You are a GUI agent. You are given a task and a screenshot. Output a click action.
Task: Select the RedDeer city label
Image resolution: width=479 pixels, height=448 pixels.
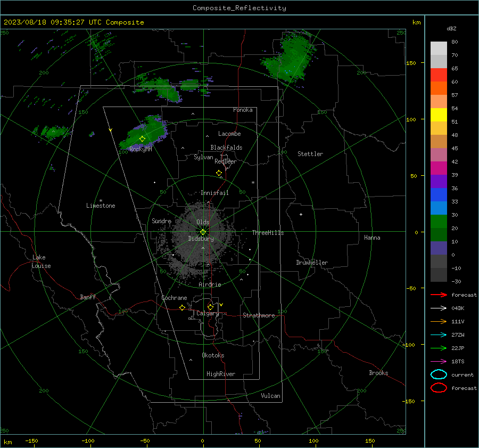tap(226, 161)
